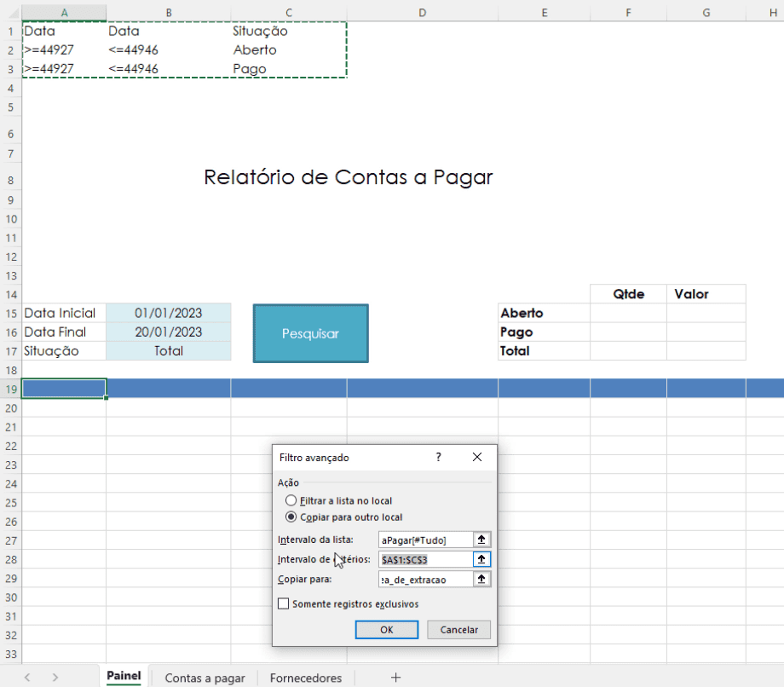Collapse dialog for Intervalo de critérios range
Viewport: 784px width, 687px height.
tap(481, 559)
